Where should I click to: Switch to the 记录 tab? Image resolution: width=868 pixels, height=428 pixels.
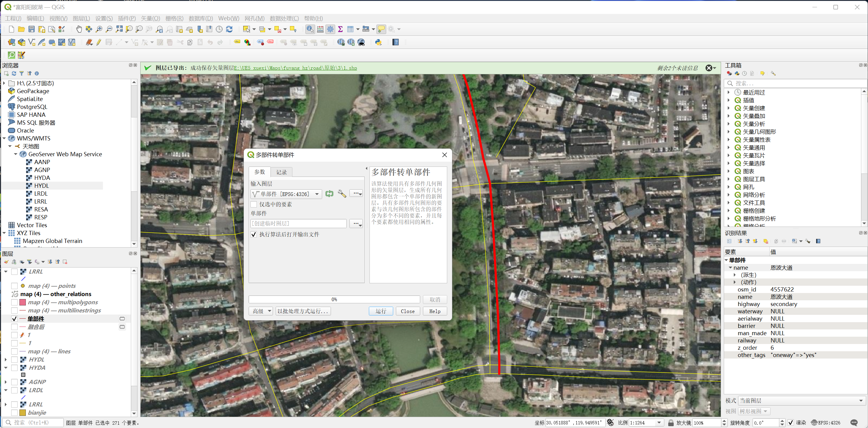(x=281, y=172)
